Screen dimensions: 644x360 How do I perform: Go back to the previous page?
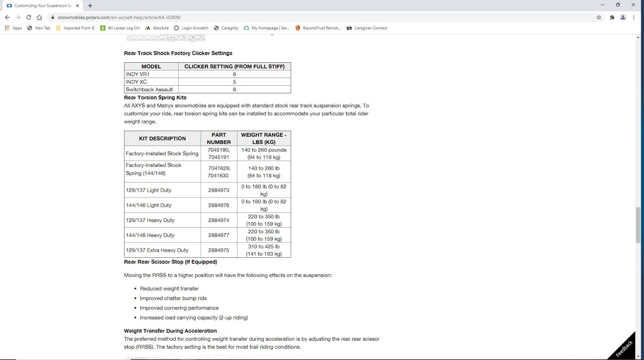point(7,17)
